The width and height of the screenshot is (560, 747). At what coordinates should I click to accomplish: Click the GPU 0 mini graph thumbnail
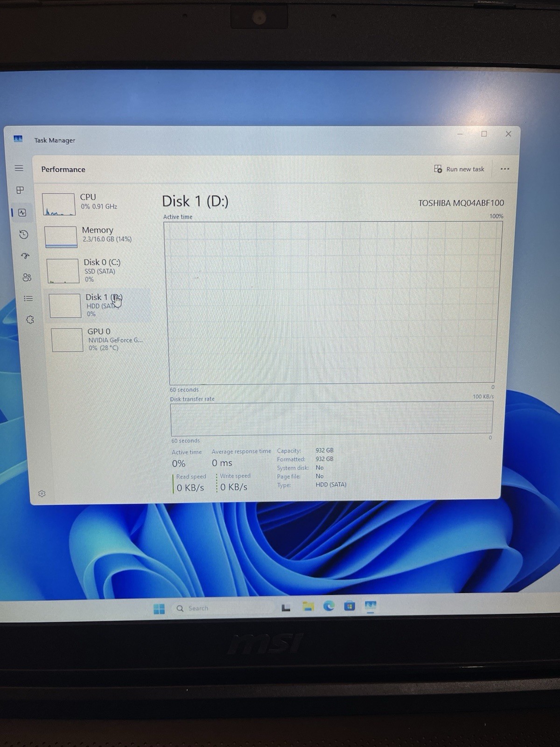point(67,340)
